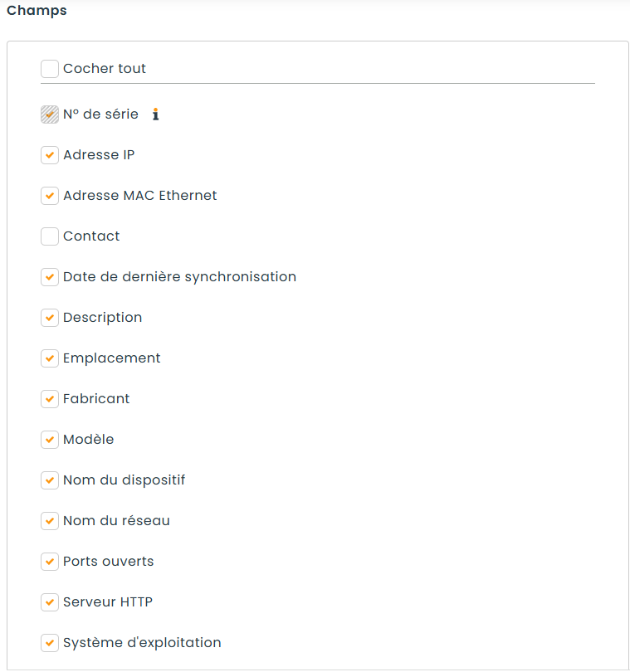Viewport: 630px width, 672px height.
Task: Click the Ports ouverts label
Action: click(109, 562)
